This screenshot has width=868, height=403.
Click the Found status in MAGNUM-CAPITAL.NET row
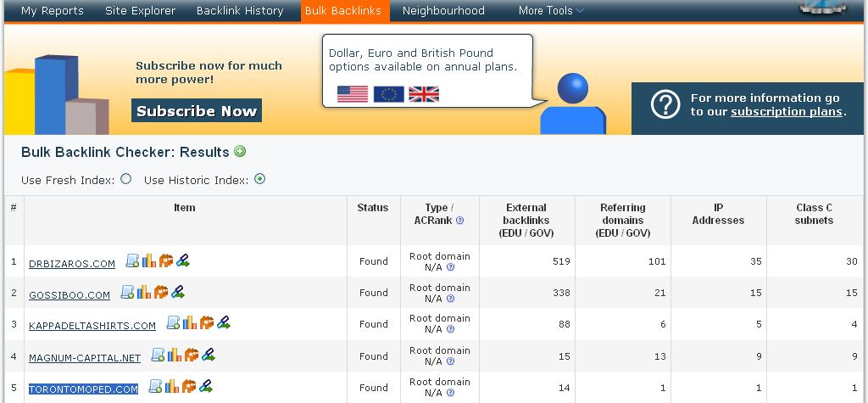point(374,355)
